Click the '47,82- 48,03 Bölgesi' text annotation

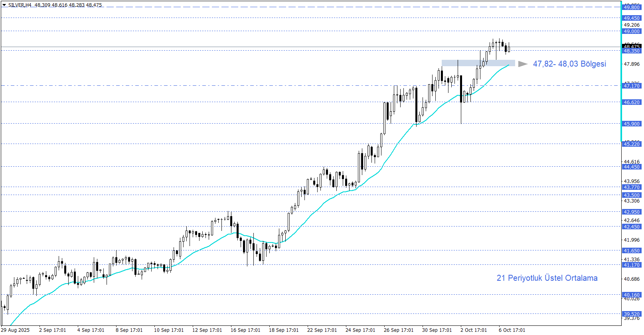pyautogui.click(x=569, y=64)
